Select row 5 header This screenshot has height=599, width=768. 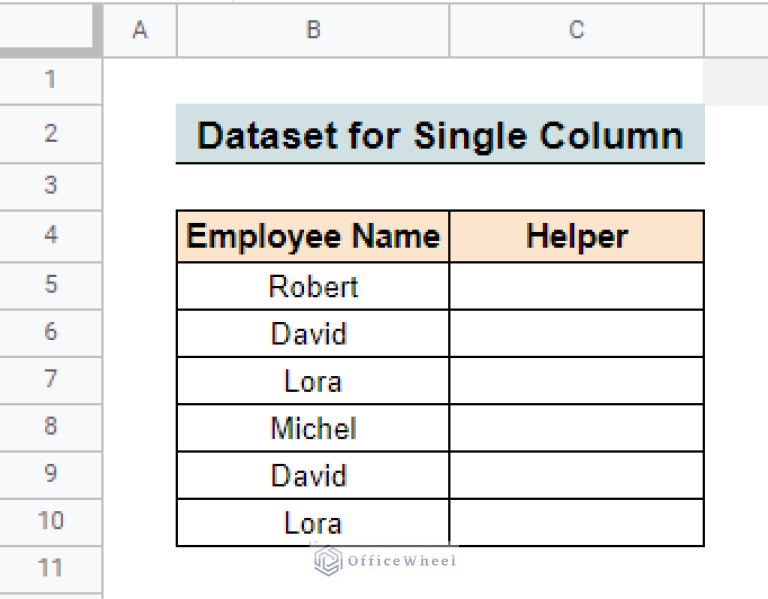click(x=51, y=286)
